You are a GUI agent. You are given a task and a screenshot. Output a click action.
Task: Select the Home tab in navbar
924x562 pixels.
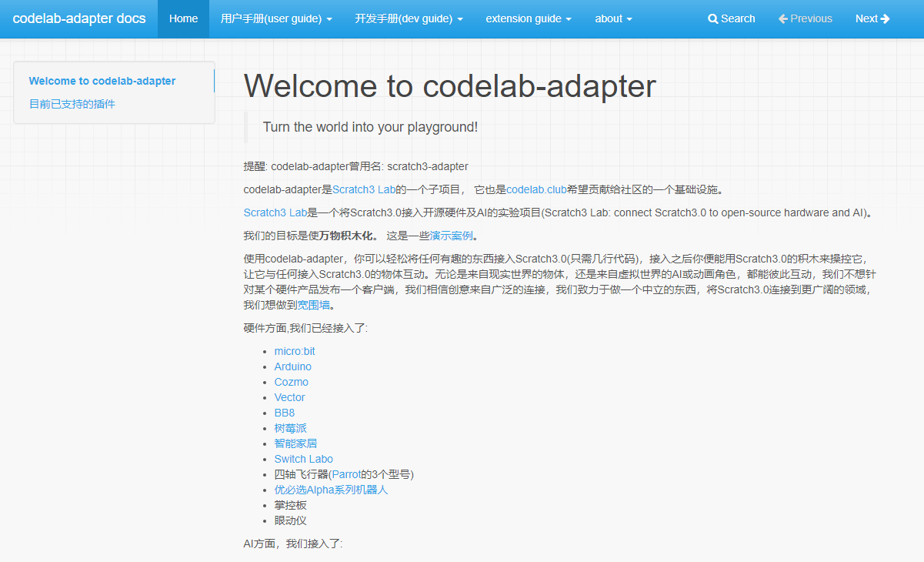tap(183, 18)
